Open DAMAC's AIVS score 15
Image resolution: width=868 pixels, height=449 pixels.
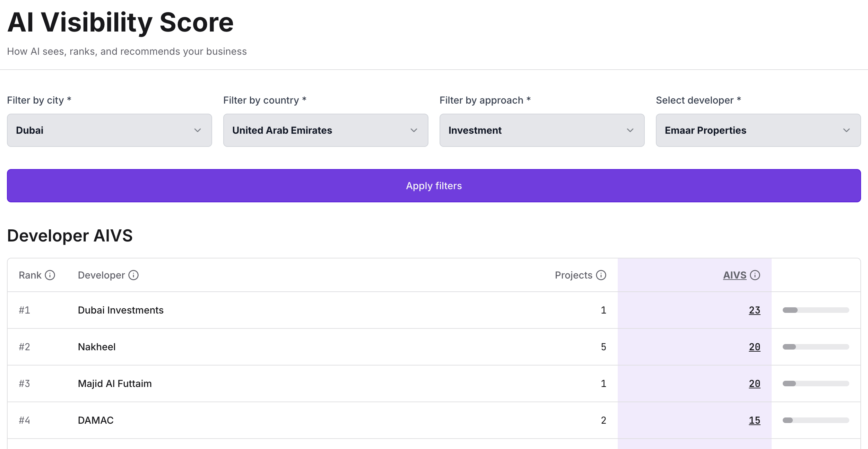coord(754,420)
